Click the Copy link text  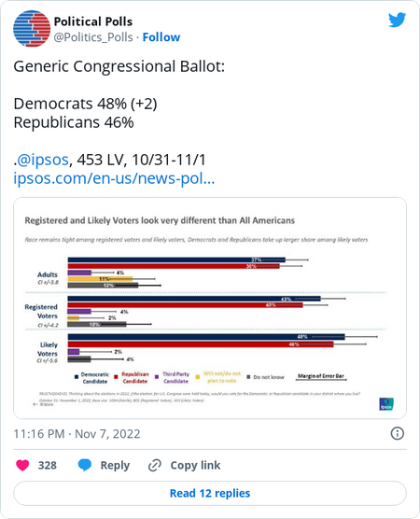[195, 465]
